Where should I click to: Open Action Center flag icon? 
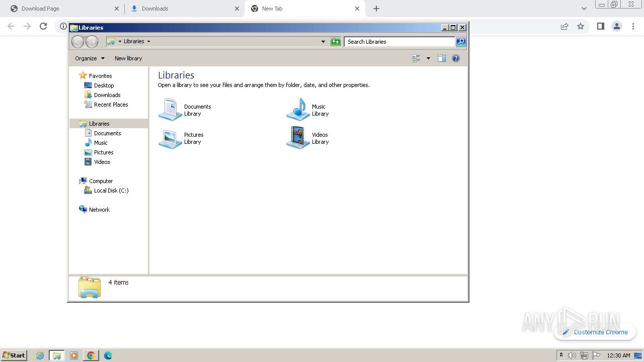coord(596,355)
